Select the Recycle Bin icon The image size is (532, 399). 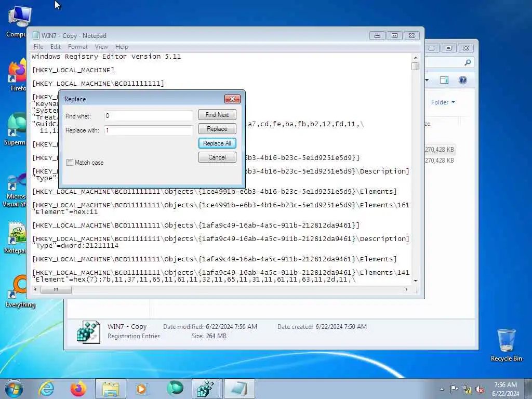(506, 345)
